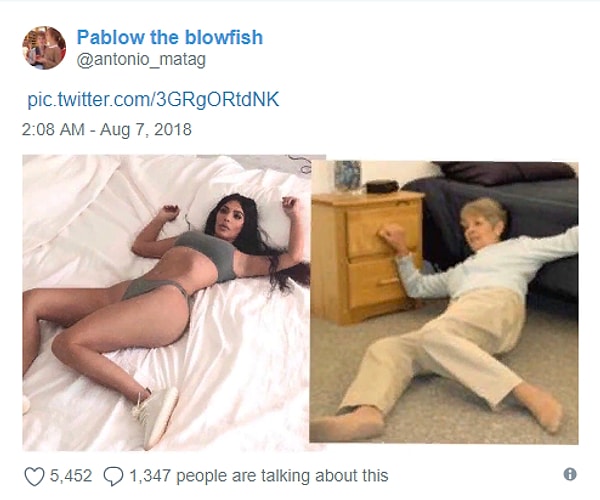This screenshot has height=500, width=600.
Task: Open Pablow the blowfish display name
Action: 170,37
